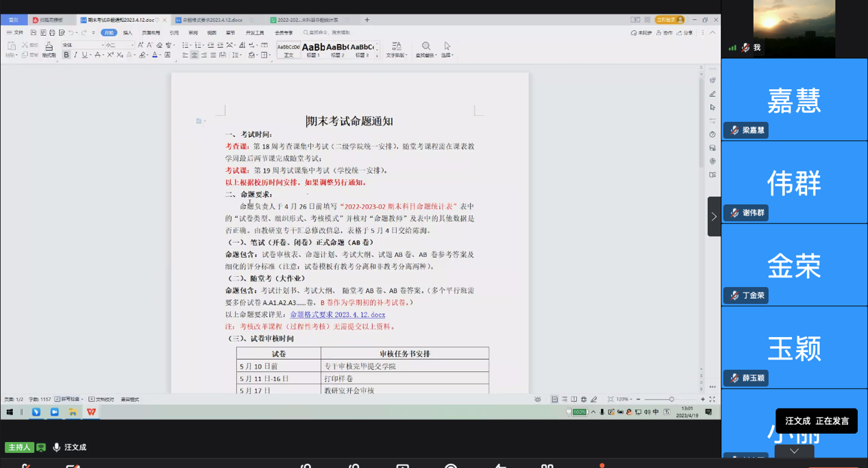The width and height of the screenshot is (868, 468).
Task: Click the font color red swatch A
Action: pyautogui.click(x=155, y=55)
